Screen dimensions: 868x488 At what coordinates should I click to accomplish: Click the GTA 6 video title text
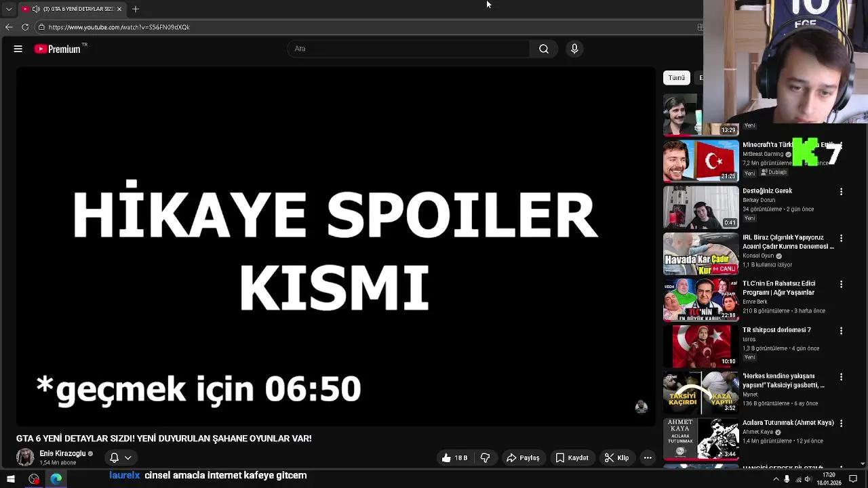164,439
